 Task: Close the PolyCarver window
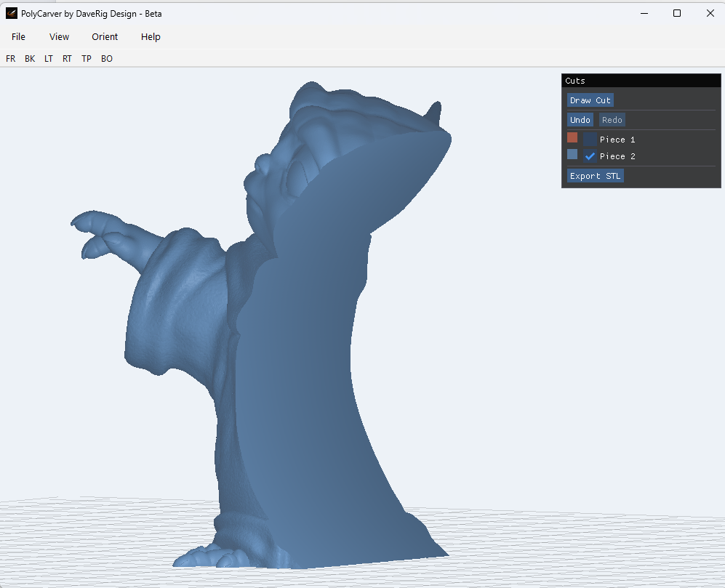click(710, 13)
